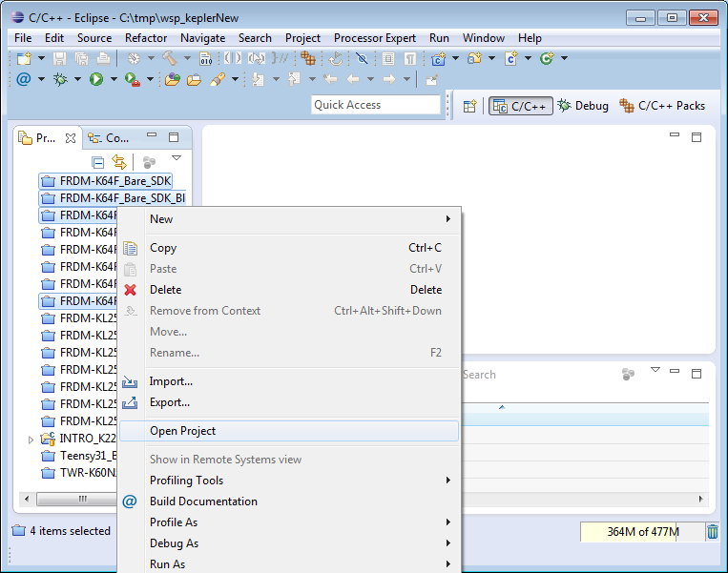
Task: Click the Collapse All icon in Project Explorer
Action: [x=97, y=162]
